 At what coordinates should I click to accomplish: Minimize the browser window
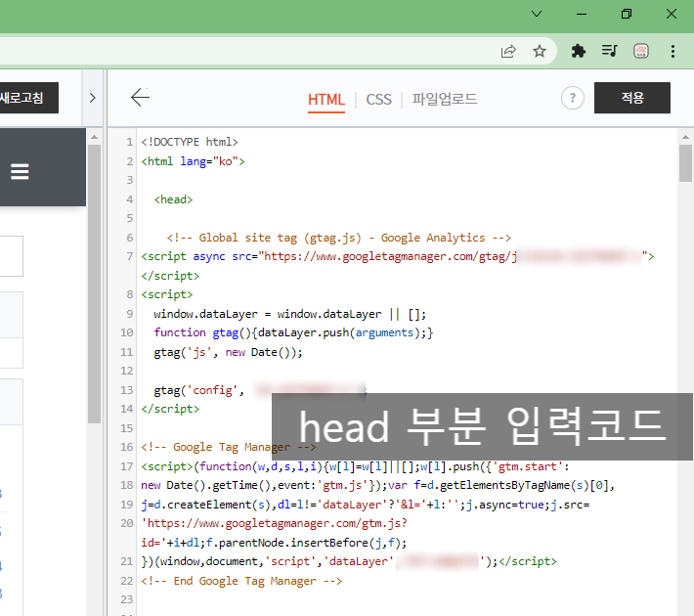[x=582, y=14]
